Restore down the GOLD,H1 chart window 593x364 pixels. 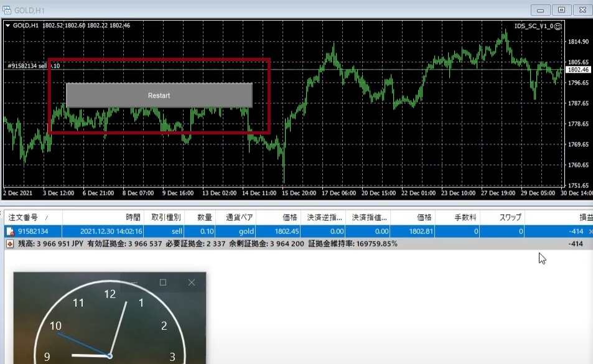click(x=561, y=10)
